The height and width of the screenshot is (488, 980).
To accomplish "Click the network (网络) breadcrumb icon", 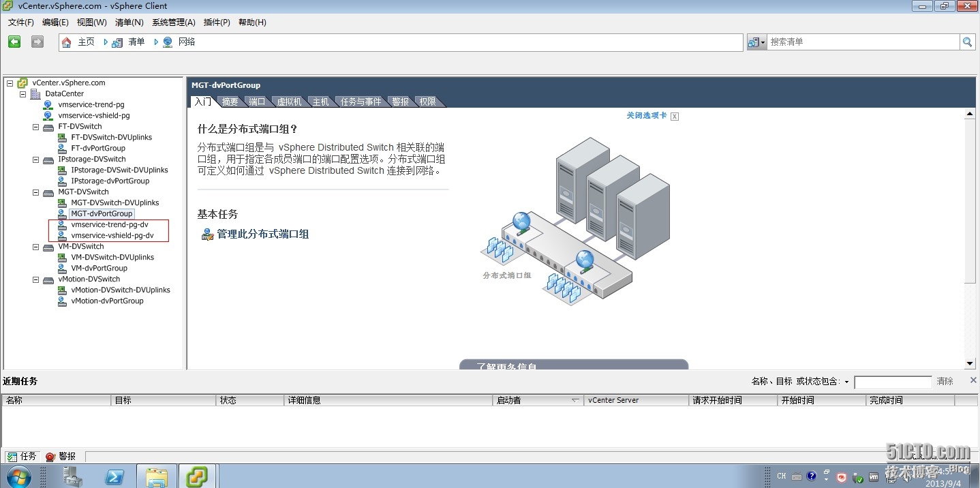I will (168, 42).
